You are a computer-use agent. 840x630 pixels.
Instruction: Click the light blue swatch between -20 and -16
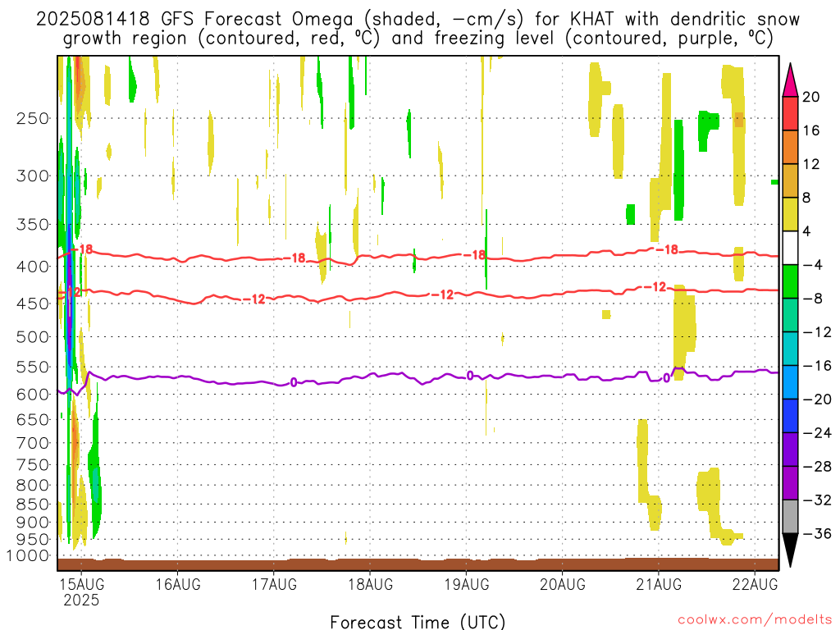click(790, 382)
